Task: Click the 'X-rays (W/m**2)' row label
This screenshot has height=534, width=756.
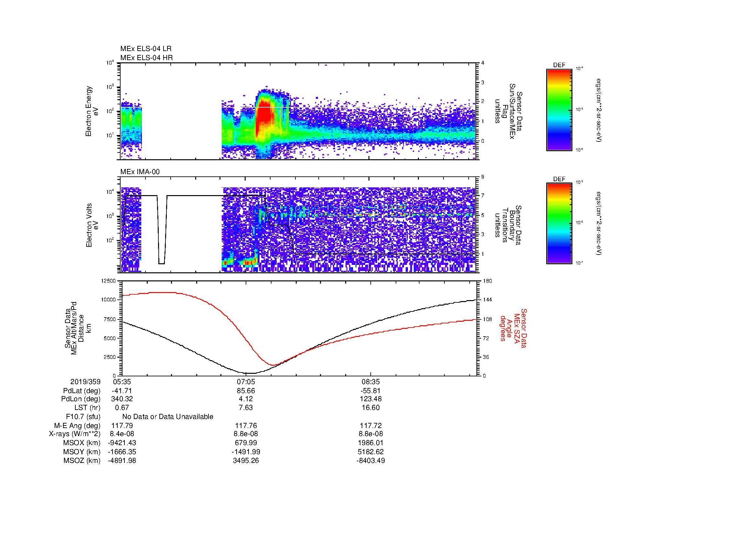Action: coord(75,434)
